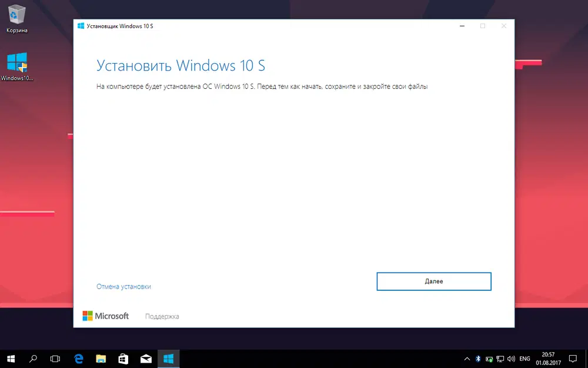Click the battery status tray icon
Viewport: 588px width, 368px height.
(489, 359)
